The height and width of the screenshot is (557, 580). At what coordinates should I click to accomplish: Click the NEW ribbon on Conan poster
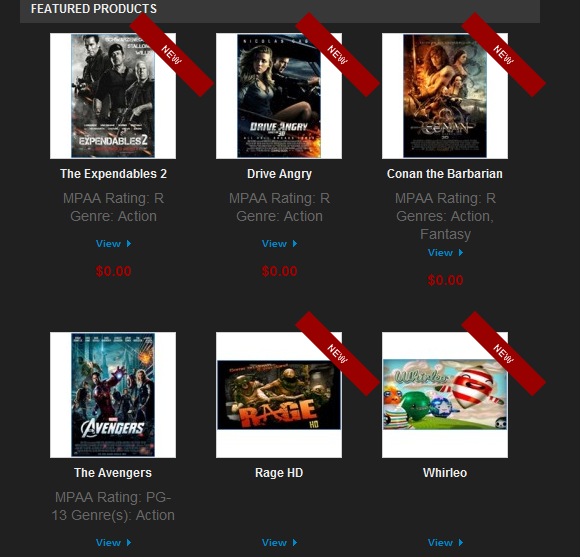click(503, 55)
